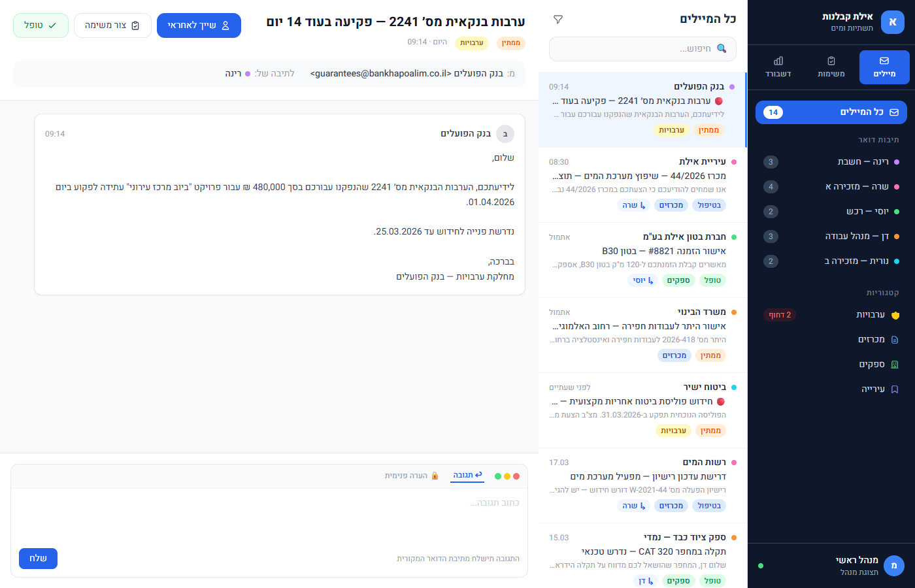Toggle the yellow priority dot in reply toolbar
Screen dimensions: 915x588
pos(507,476)
